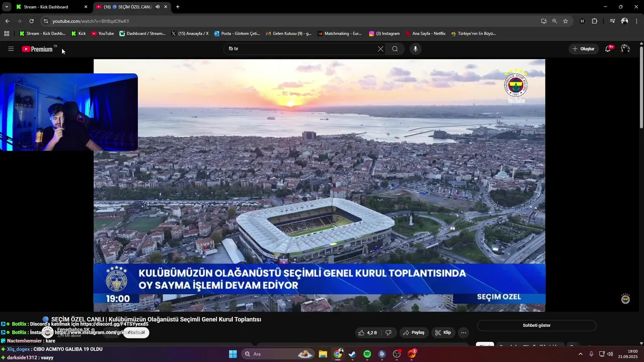Bookmark this page with the star icon
This screenshot has height=362, width=644.
tap(566, 21)
